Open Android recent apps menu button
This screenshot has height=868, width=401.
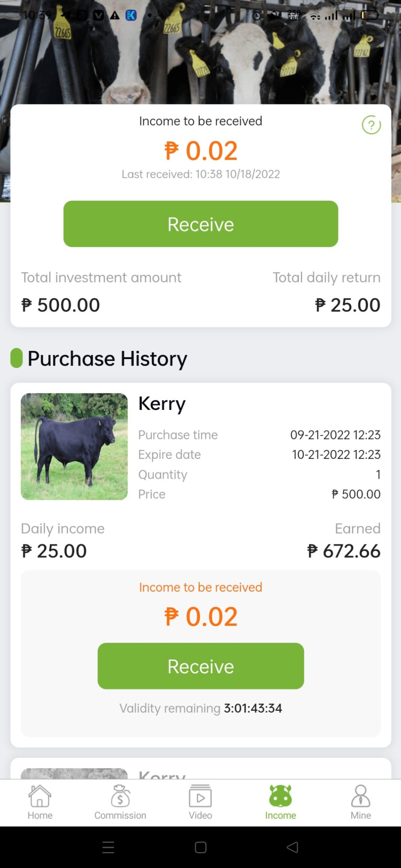click(x=108, y=847)
